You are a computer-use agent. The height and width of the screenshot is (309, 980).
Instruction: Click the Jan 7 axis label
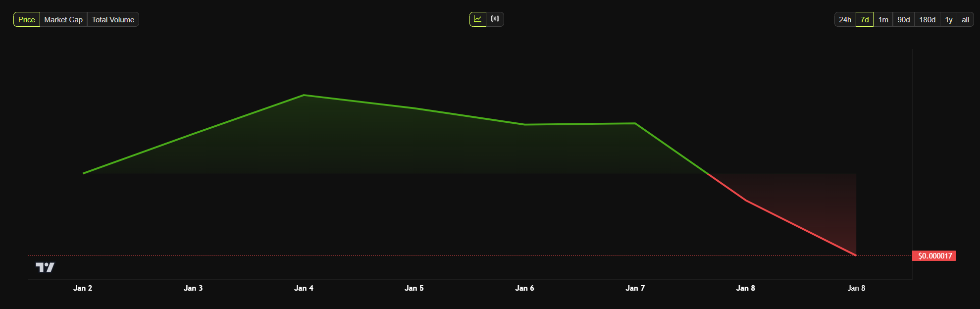635,288
